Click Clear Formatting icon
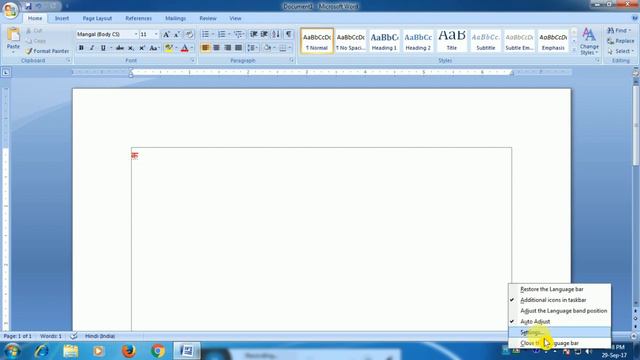Image resolution: width=640 pixels, height=360 pixels. (189, 34)
